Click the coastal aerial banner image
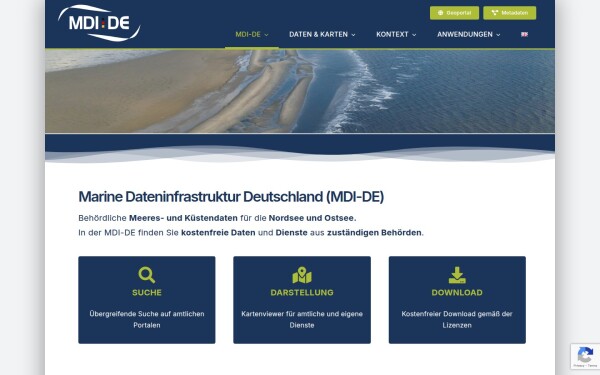Screen dimensions: 600x375 point(300,91)
